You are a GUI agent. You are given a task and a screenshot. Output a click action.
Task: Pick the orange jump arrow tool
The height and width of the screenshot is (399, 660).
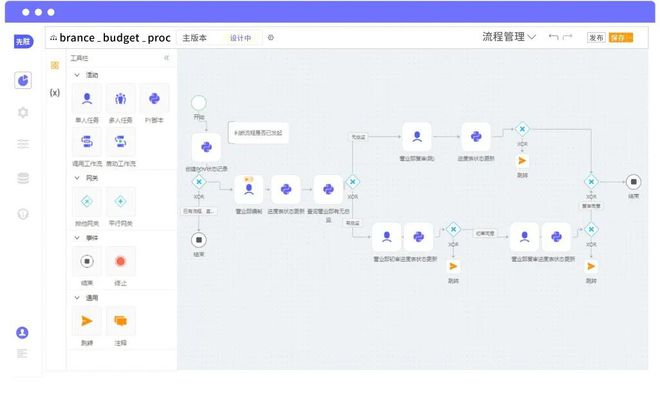click(87, 321)
